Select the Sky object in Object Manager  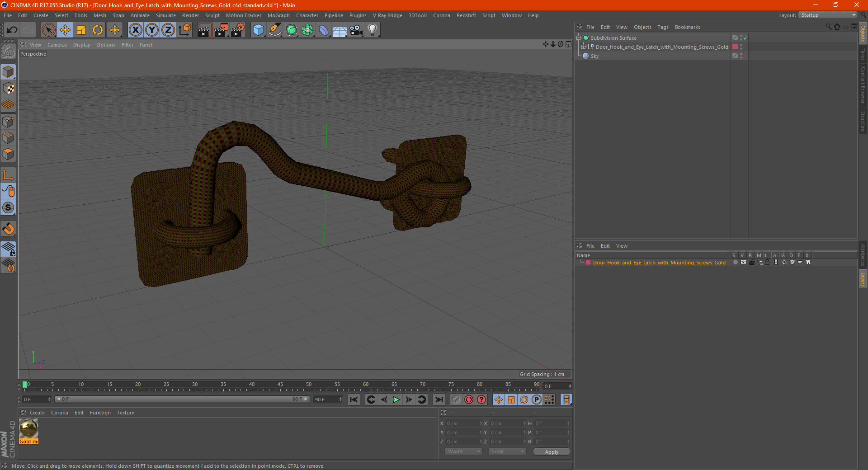[x=594, y=56]
